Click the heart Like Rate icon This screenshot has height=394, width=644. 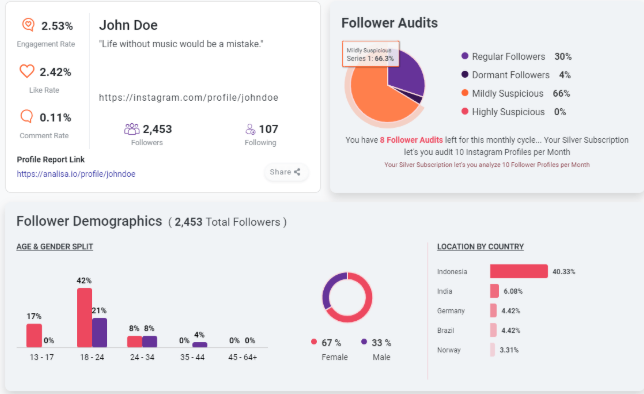(27, 71)
